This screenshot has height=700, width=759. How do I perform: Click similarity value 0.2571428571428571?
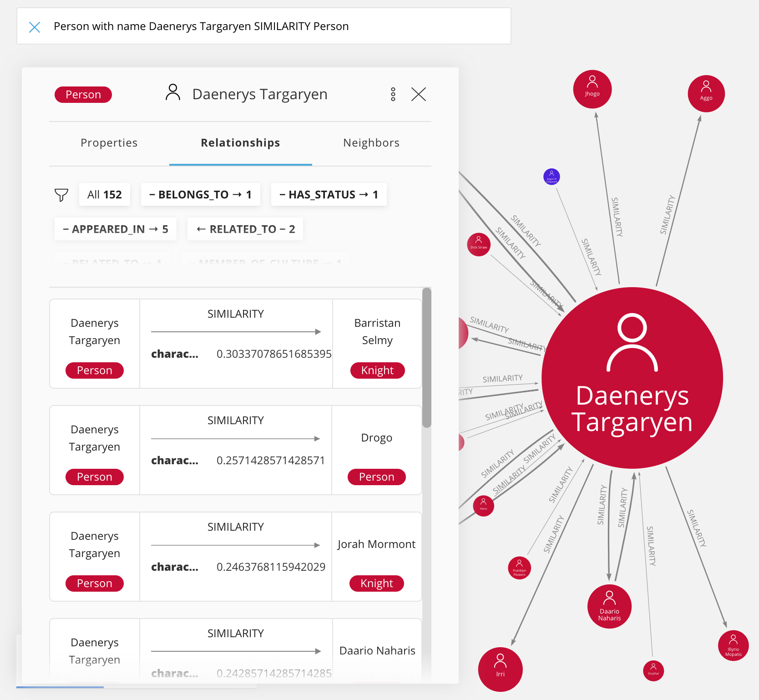tap(271, 461)
